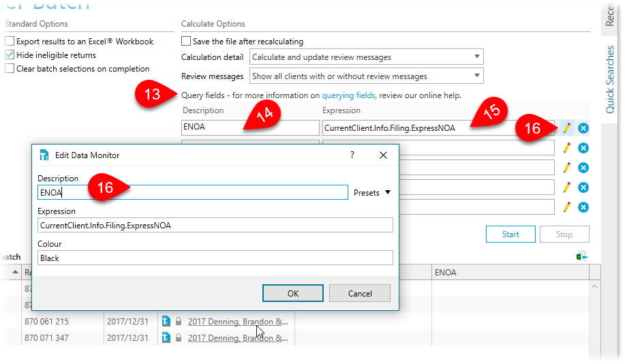Image resolution: width=625 pixels, height=364 pixels.
Task: Toggle Clear batch selections on completion
Action: pos(10,68)
